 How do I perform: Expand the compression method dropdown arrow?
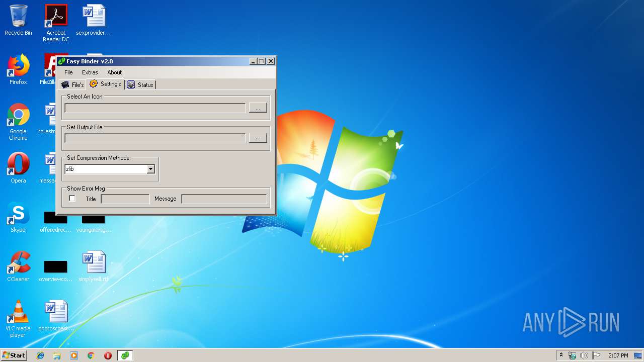click(x=150, y=169)
